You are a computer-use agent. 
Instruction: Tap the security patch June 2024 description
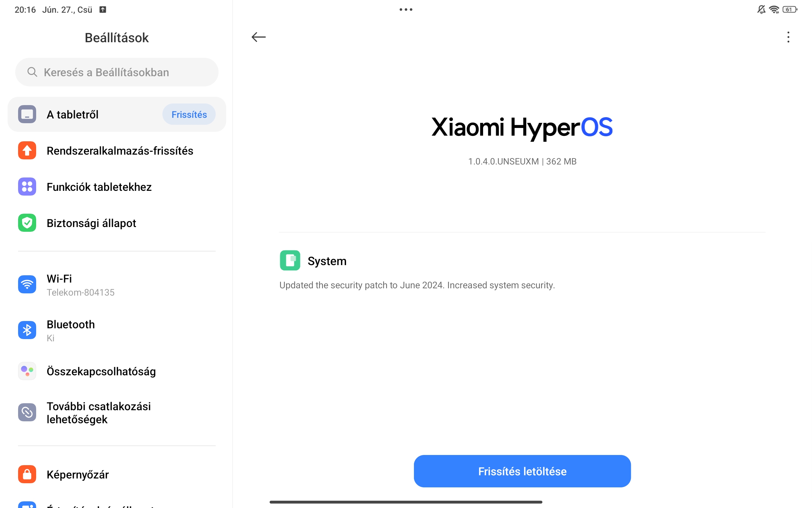417,285
